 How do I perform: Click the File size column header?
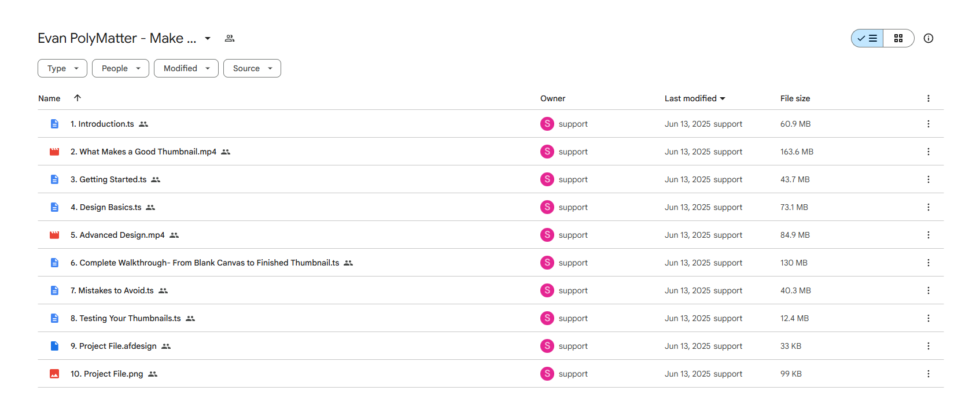(795, 98)
